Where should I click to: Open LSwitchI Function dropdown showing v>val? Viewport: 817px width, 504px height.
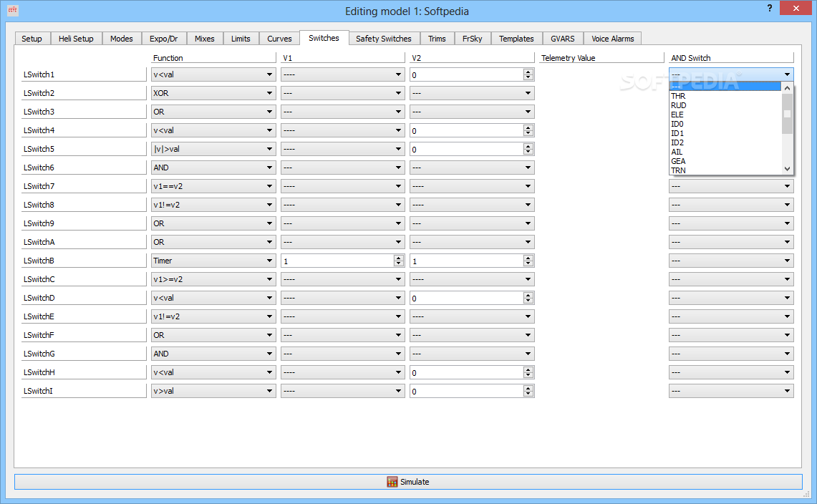click(213, 391)
